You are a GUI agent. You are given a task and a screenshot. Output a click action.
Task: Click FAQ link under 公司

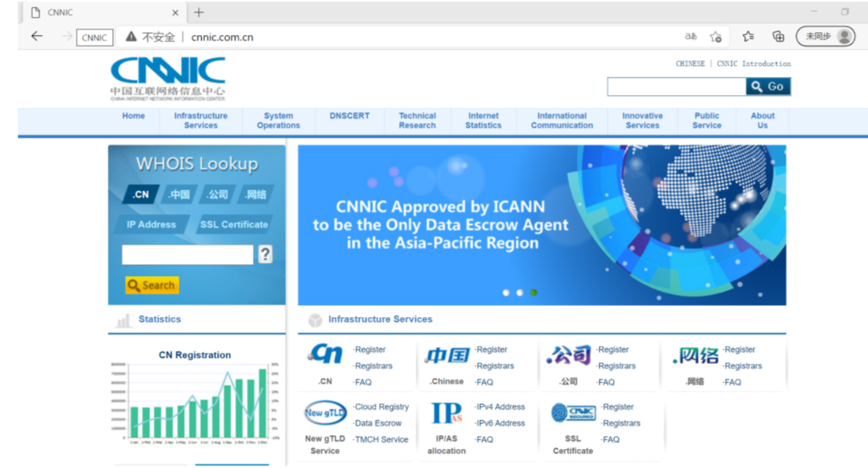606,382
